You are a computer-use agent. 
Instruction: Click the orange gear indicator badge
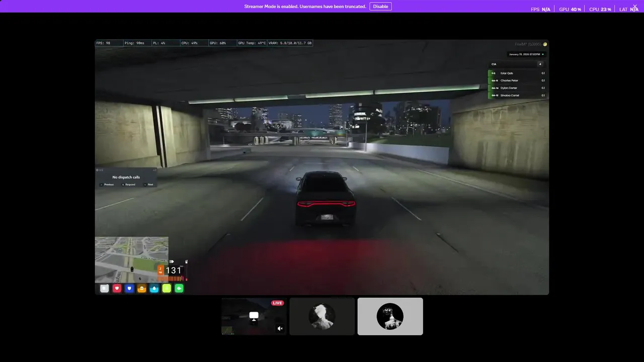[x=160, y=270]
